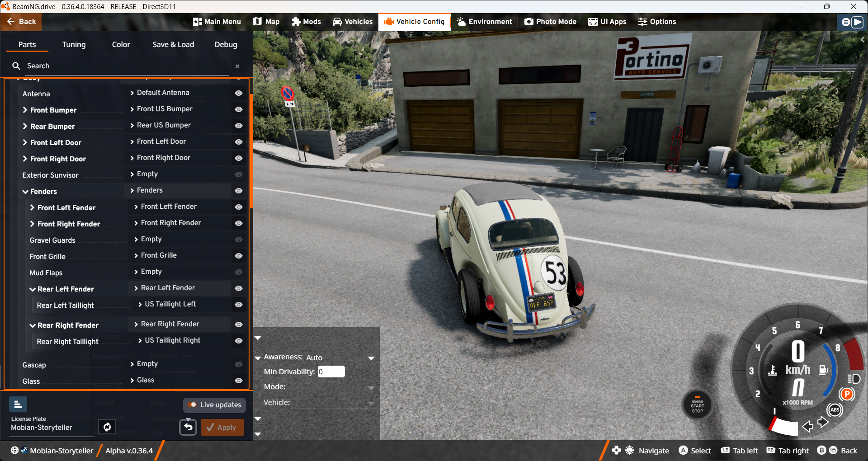The height and width of the screenshot is (461, 868).
Task: Click the headlight indicator icon
Action: pos(854,379)
